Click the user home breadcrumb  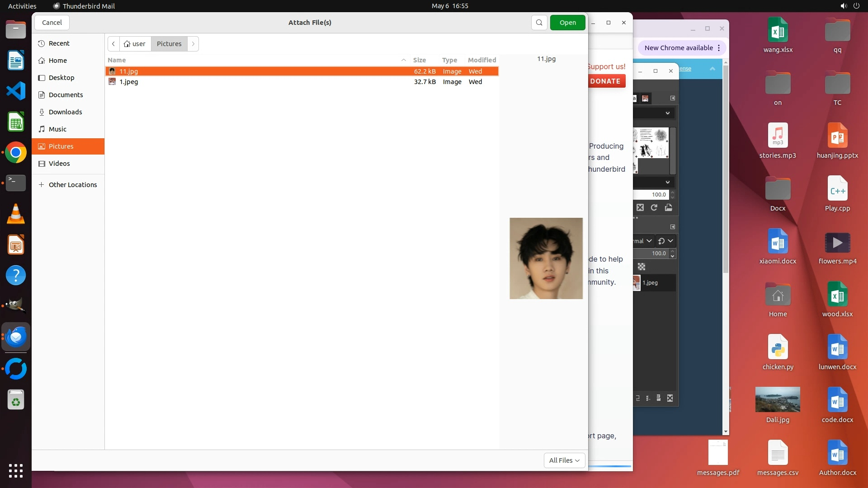point(135,44)
